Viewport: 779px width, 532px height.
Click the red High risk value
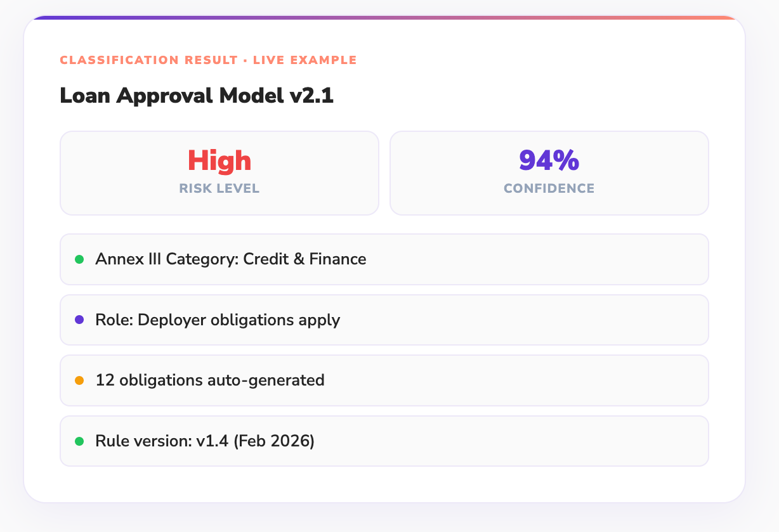(x=219, y=161)
